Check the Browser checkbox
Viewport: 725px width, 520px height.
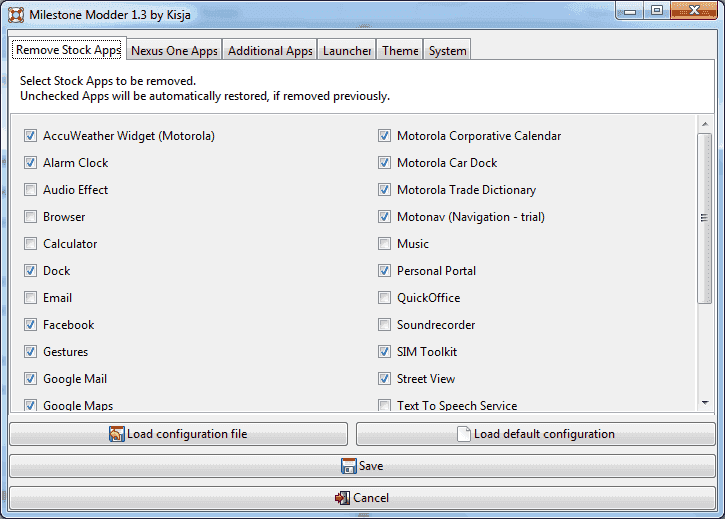[x=31, y=217]
